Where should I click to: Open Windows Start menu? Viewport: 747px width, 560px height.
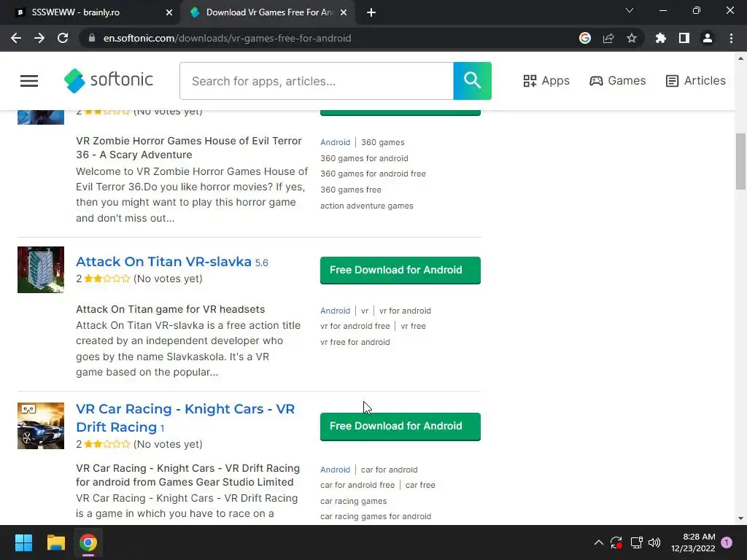pyautogui.click(x=23, y=542)
